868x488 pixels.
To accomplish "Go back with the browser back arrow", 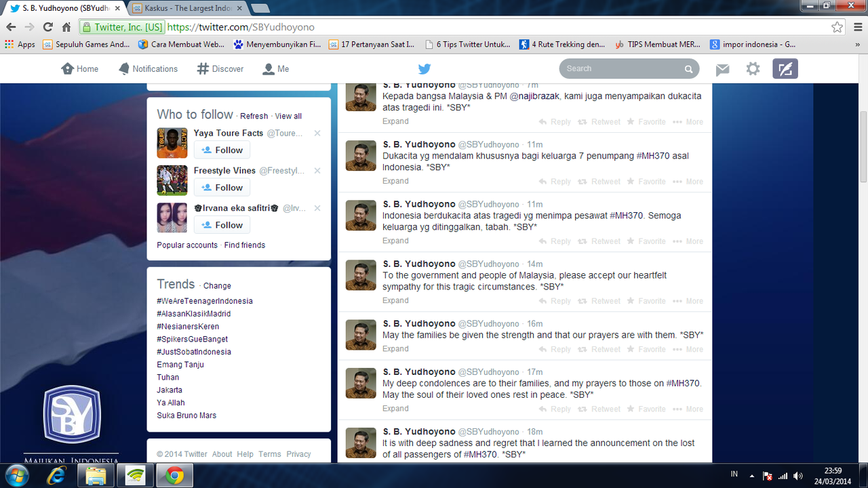I will pyautogui.click(x=11, y=27).
